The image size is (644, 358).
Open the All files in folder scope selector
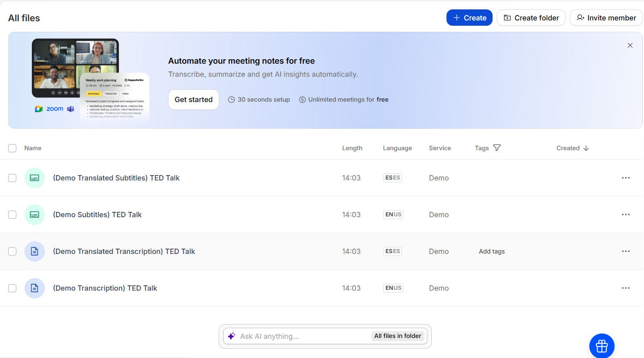398,336
